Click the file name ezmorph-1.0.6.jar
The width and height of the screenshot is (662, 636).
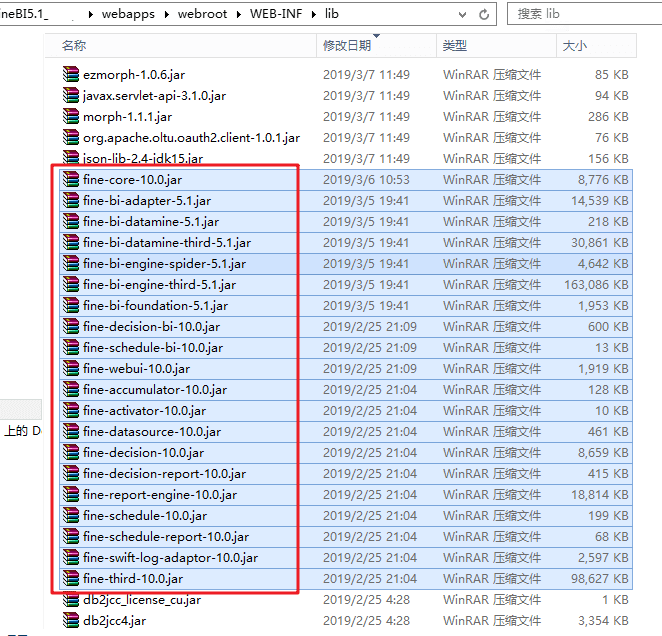[x=134, y=74]
